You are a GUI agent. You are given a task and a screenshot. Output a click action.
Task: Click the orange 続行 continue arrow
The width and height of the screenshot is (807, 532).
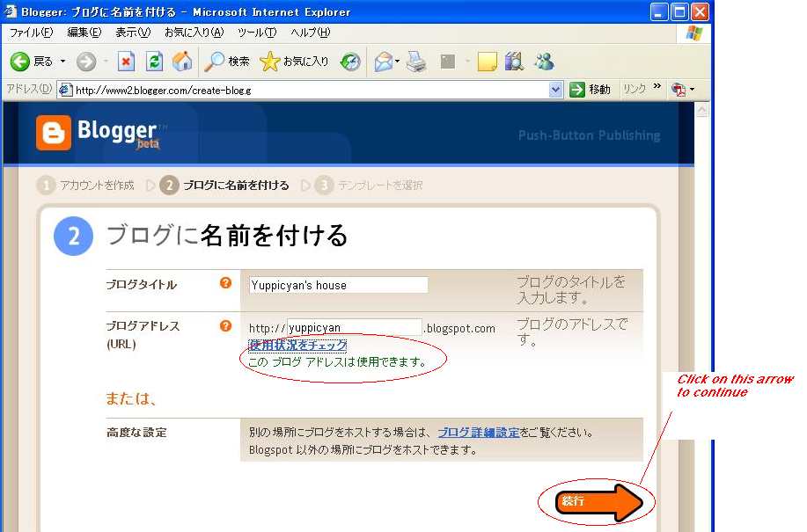point(599,502)
